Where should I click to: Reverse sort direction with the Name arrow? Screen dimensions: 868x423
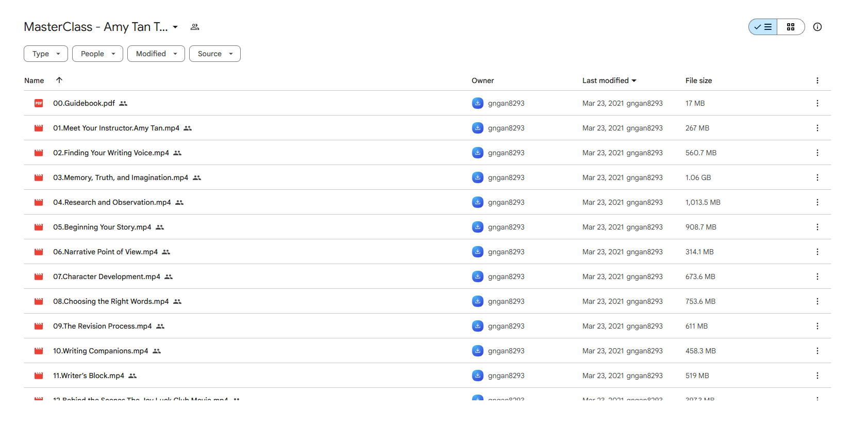click(x=59, y=80)
